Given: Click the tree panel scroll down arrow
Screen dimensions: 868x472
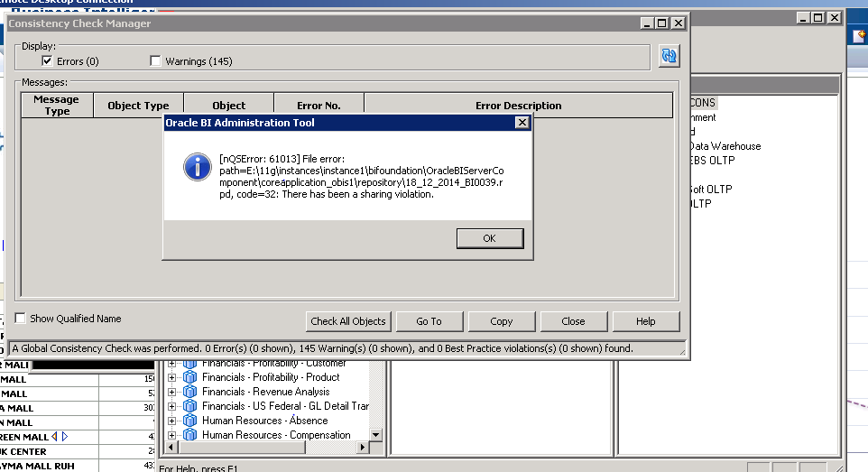Looking at the screenshot, I should pos(376,435).
